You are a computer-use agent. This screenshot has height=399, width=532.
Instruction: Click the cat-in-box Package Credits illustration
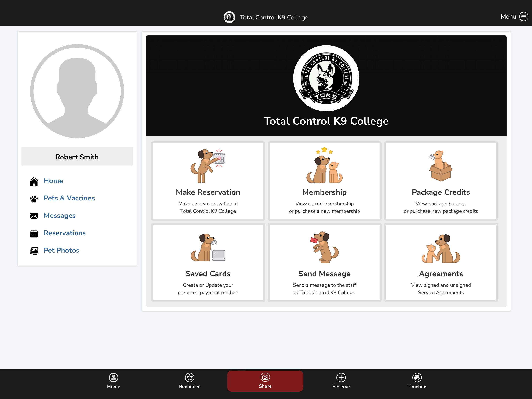pyautogui.click(x=441, y=166)
